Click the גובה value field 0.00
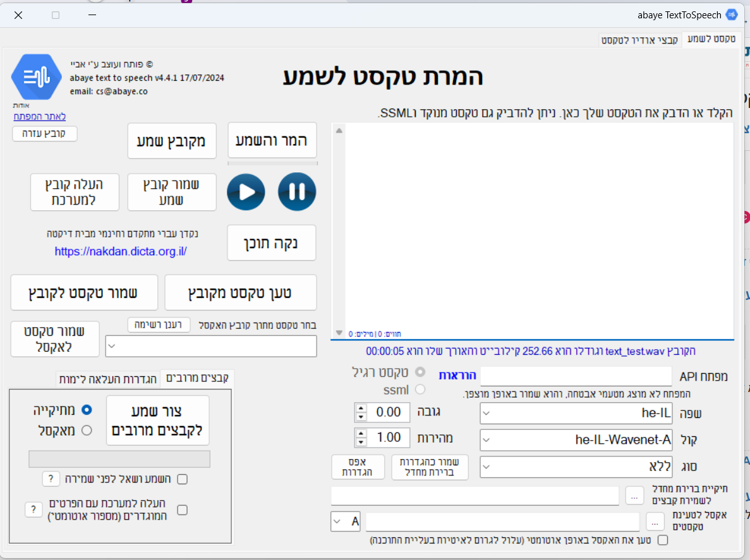Image resolution: width=750 pixels, height=560 pixels. tap(389, 412)
